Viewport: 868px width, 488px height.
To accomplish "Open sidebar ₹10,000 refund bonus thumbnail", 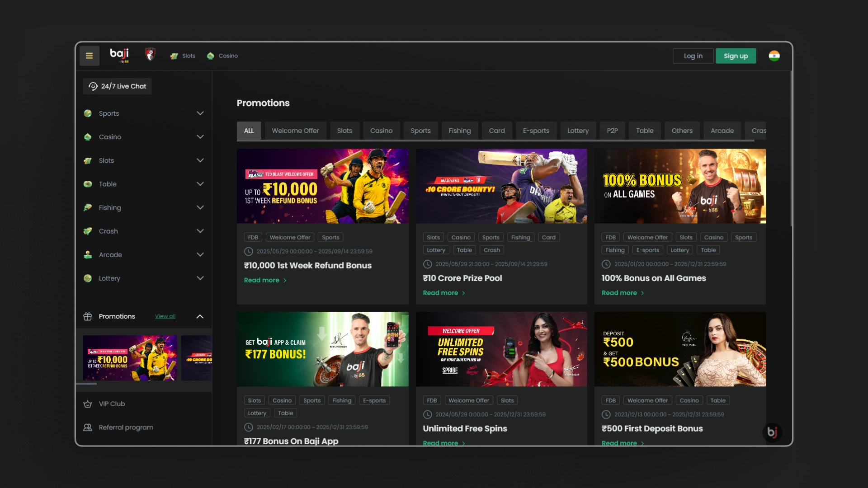I will pyautogui.click(x=130, y=358).
